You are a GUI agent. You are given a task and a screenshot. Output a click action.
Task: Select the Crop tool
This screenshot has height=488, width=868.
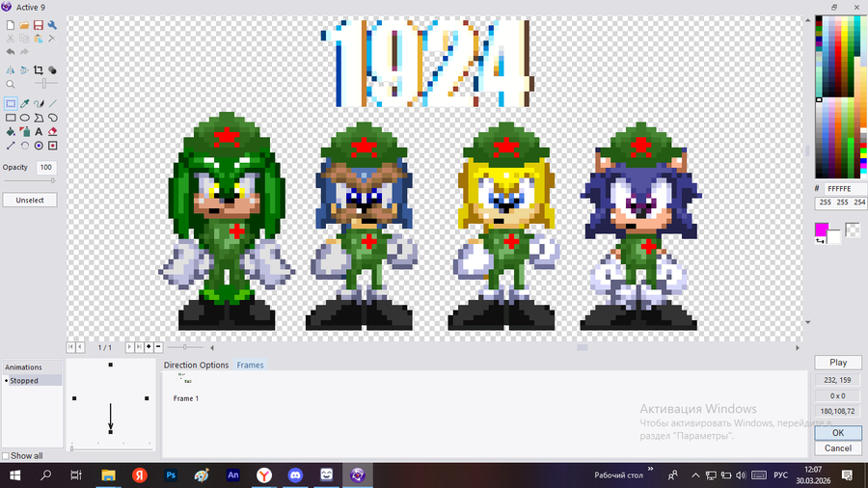click(x=39, y=70)
